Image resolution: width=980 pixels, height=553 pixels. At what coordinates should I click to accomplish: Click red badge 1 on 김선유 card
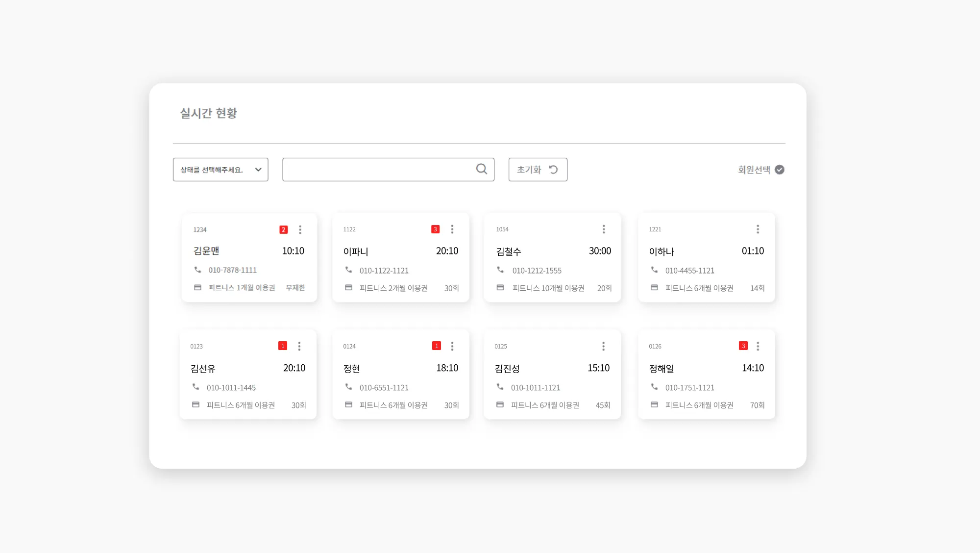pyautogui.click(x=282, y=346)
